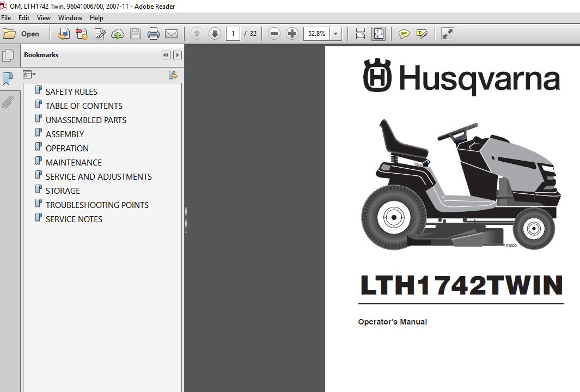580x392 pixels.
Task: Open the Window menu
Action: coord(70,18)
